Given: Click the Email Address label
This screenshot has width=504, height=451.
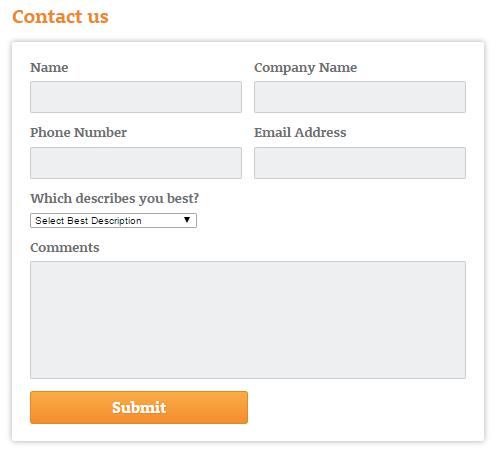Looking at the screenshot, I should point(300,133).
